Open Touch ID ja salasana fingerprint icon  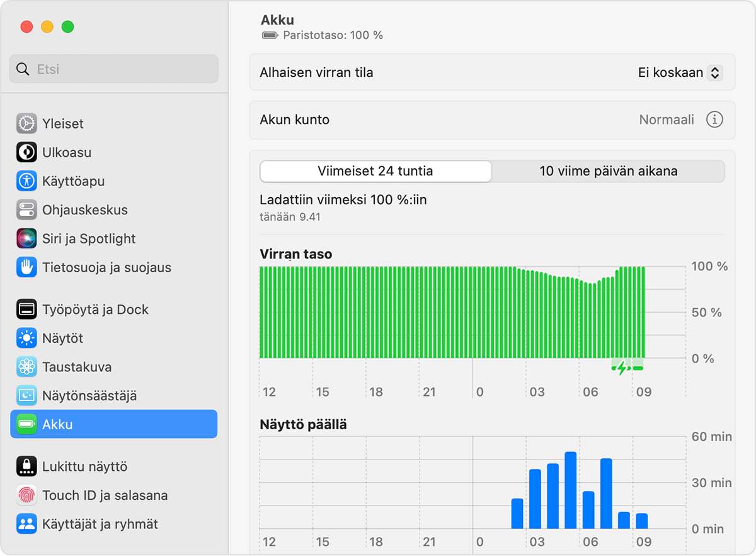(x=26, y=495)
